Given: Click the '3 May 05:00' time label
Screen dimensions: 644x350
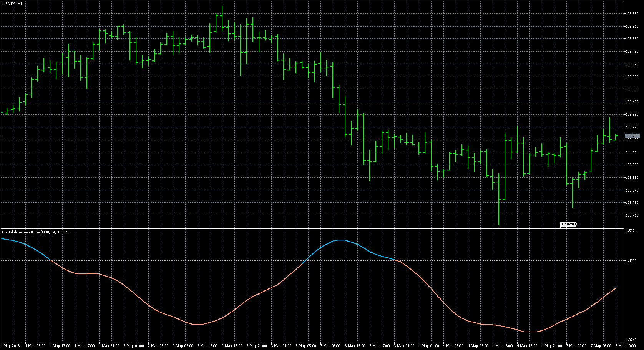Looking at the screenshot, I should (x=306, y=346).
